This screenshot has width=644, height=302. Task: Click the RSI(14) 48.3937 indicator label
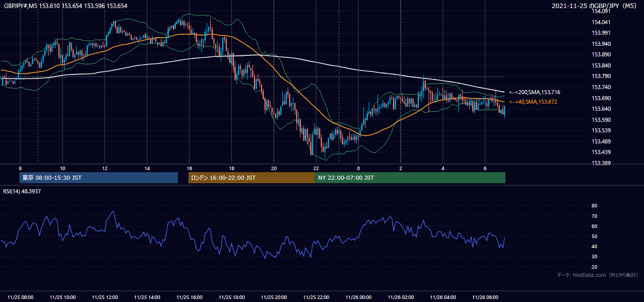pyautogui.click(x=22, y=191)
